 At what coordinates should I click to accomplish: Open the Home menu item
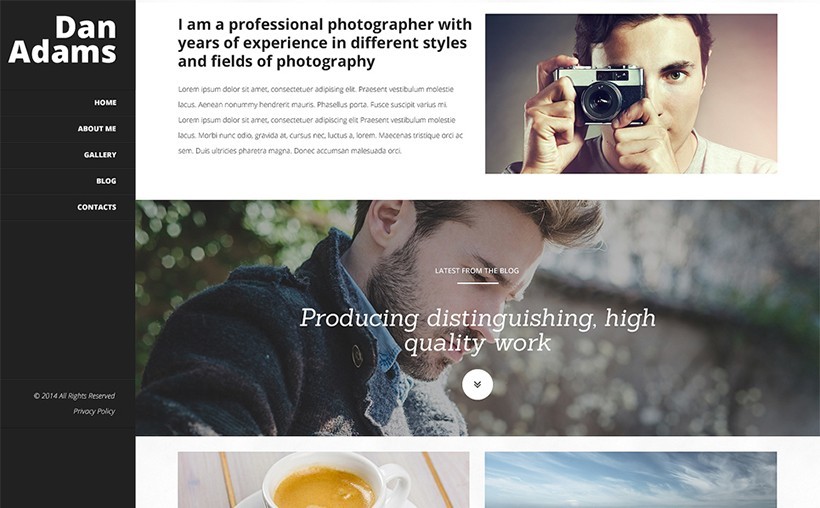pyautogui.click(x=105, y=103)
